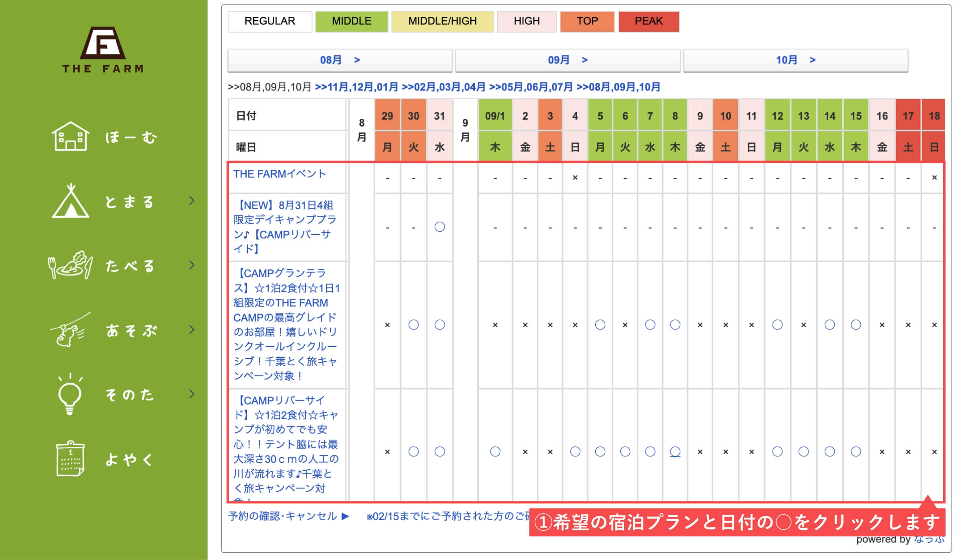The image size is (964, 560).
Task: Go to ほーむ menu label
Action: coord(131,137)
